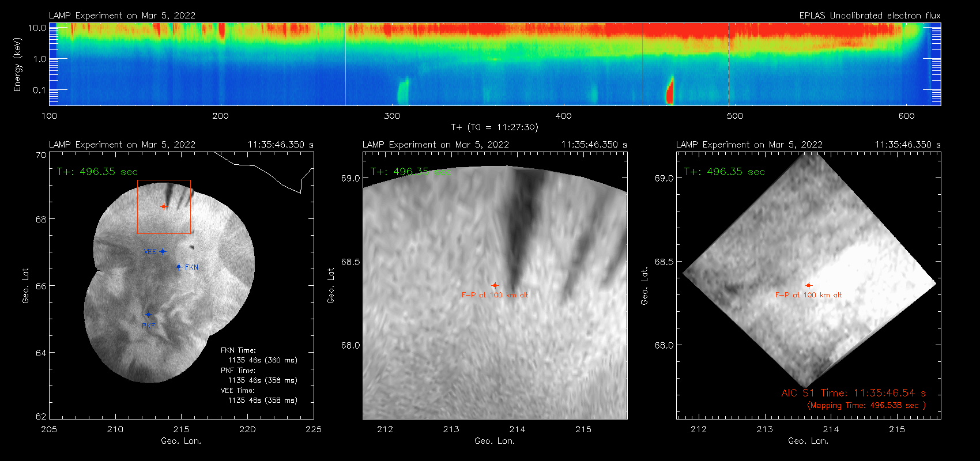Click the VEE station marker label
The width and height of the screenshot is (980, 461).
[x=150, y=252]
